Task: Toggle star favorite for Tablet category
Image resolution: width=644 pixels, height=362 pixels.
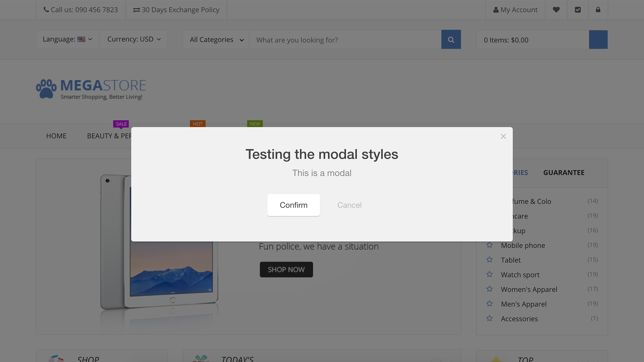Action: point(490,260)
